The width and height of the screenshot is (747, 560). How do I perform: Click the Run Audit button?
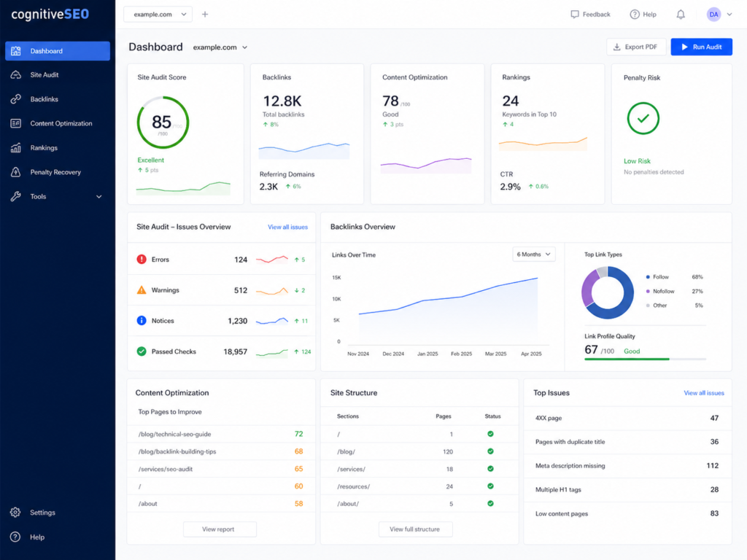coord(701,47)
